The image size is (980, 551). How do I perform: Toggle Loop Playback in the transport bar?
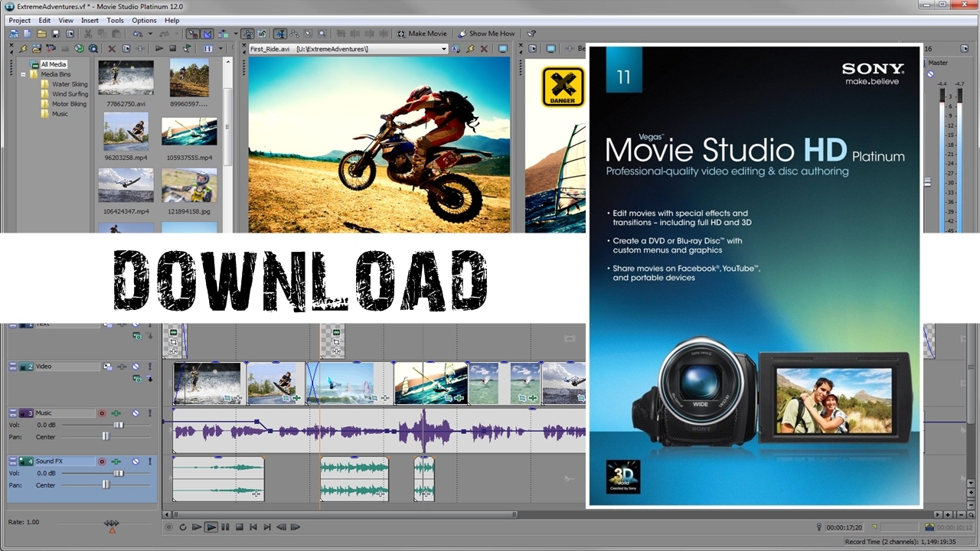[x=183, y=527]
